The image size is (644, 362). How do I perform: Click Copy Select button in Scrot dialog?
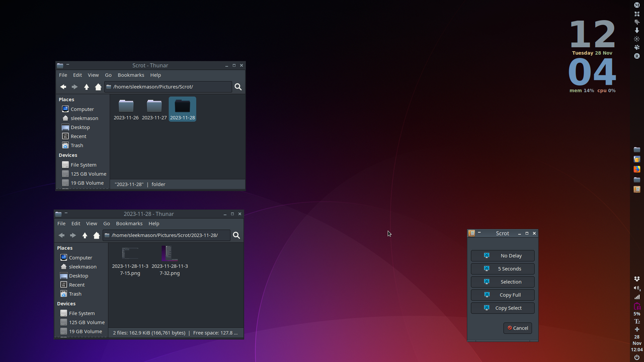pos(503,308)
